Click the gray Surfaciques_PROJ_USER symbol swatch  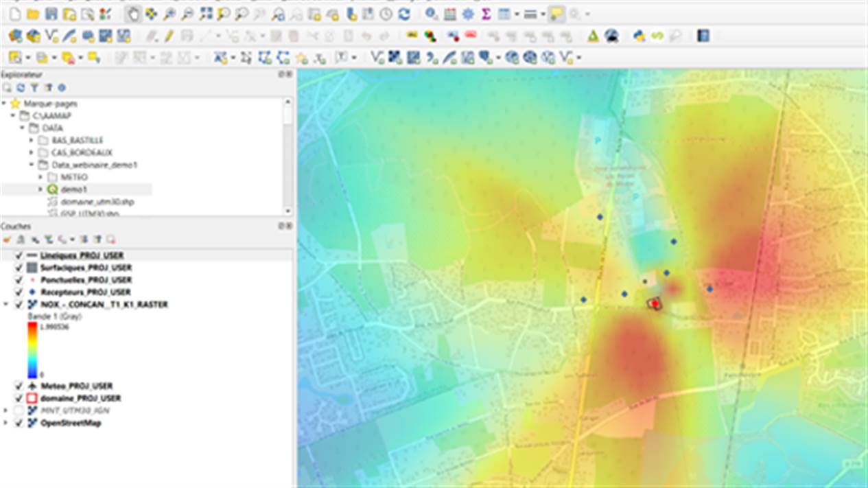[x=32, y=268]
